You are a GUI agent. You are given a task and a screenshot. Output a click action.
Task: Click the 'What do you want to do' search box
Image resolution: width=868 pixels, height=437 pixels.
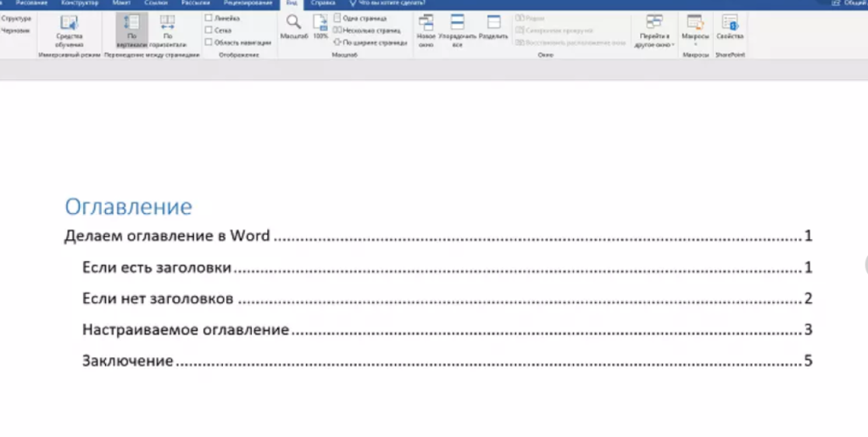392,3
